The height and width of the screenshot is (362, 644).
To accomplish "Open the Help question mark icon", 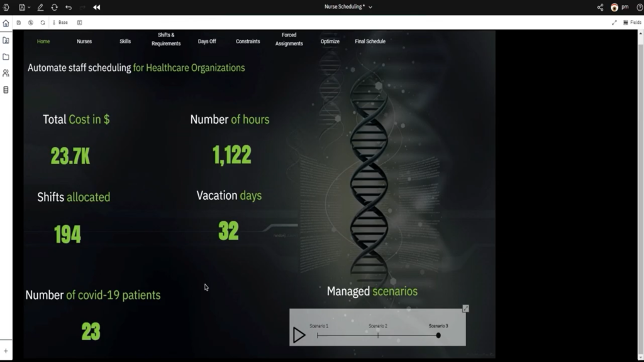I will 640,8.
